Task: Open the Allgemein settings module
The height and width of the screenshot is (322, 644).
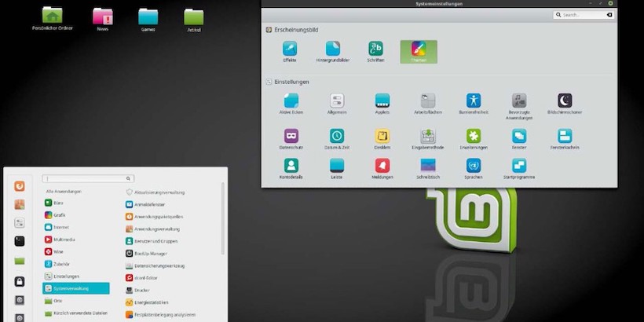Action: [x=337, y=104]
